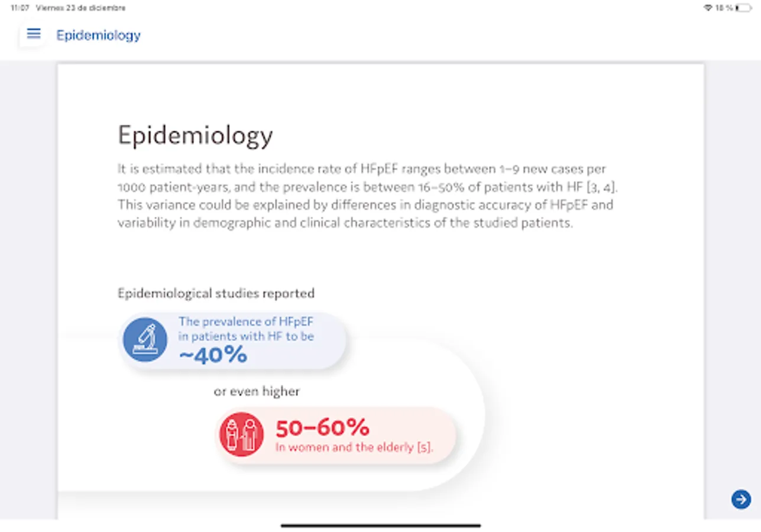Tap the 'or even higher' label
Screen dimensions: 761x532
257,391
